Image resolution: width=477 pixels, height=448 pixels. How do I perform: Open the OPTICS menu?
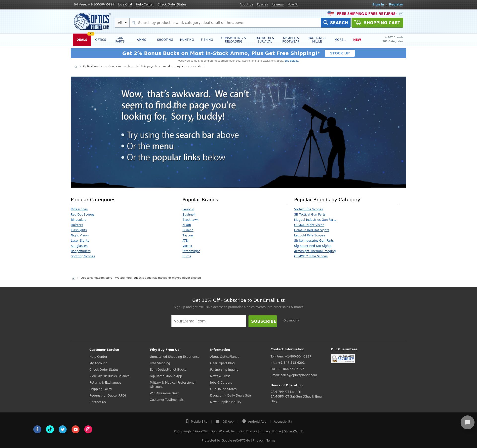(101, 40)
